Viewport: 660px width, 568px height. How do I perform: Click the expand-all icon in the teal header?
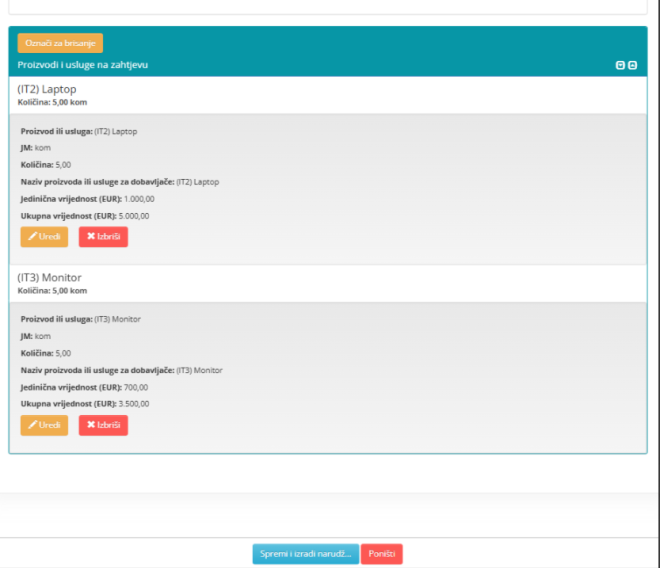point(620,65)
